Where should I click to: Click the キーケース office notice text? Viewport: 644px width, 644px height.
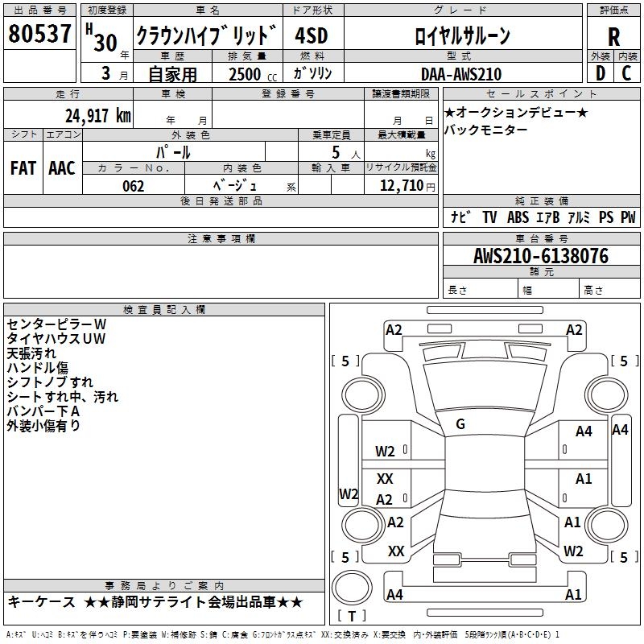coord(42,602)
